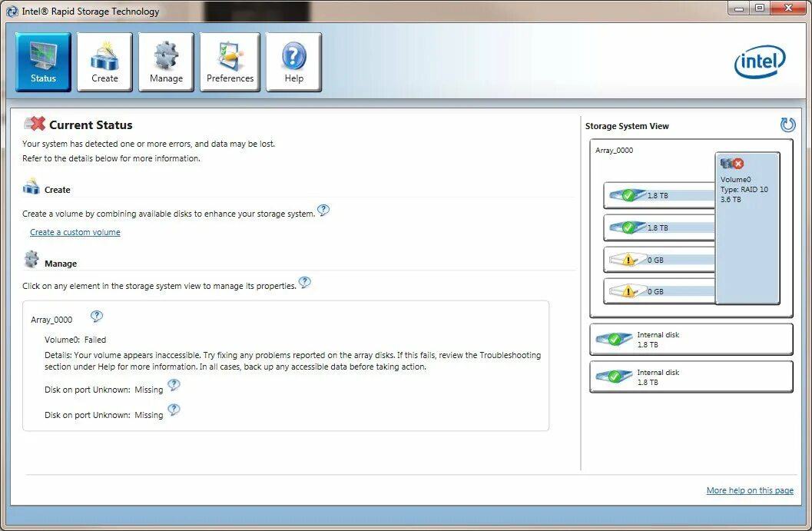Select the first 1.8 TB array disk
The width and height of the screenshot is (812, 531).
[659, 195]
